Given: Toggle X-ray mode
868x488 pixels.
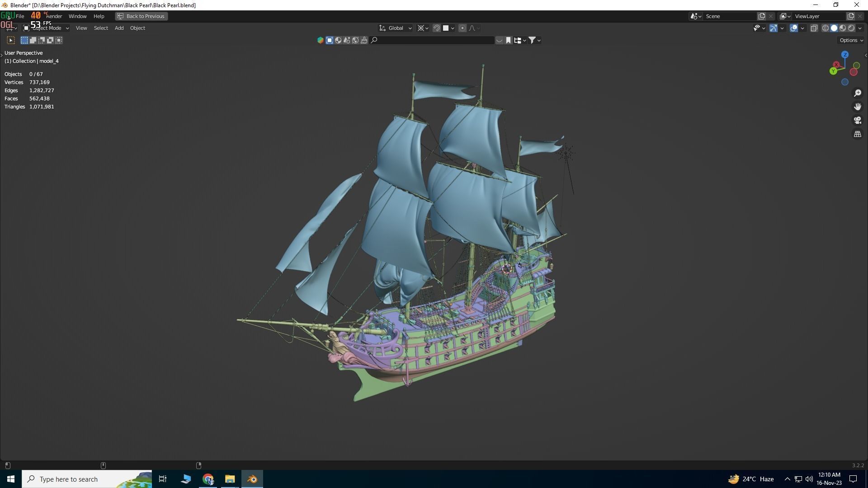Looking at the screenshot, I should point(814,28).
